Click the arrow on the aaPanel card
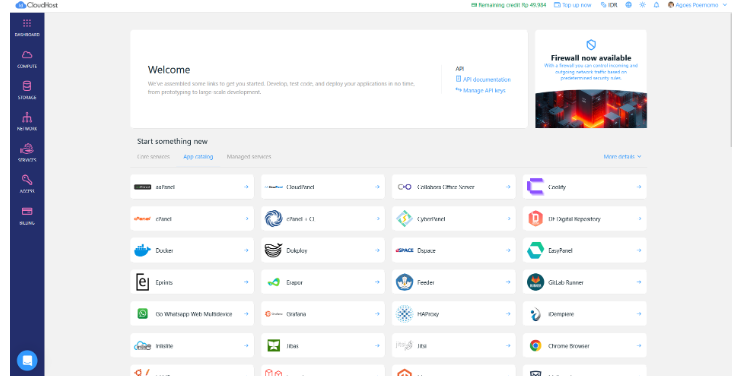This screenshot has height=380, width=735. [246, 187]
